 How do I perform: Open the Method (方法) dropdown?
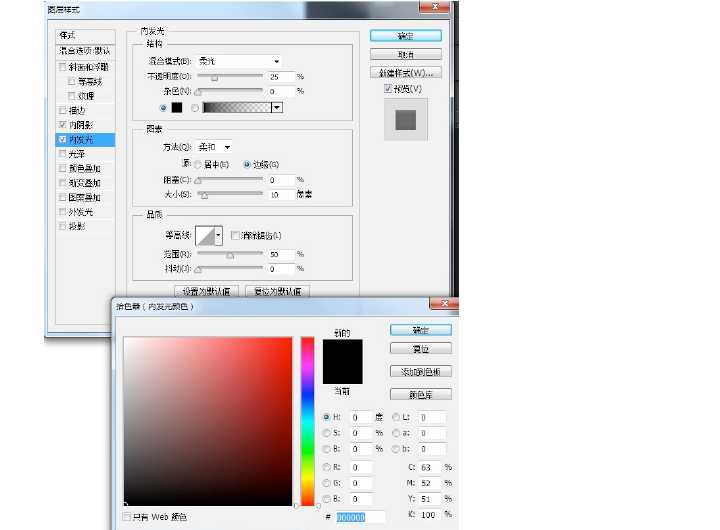pos(214,147)
